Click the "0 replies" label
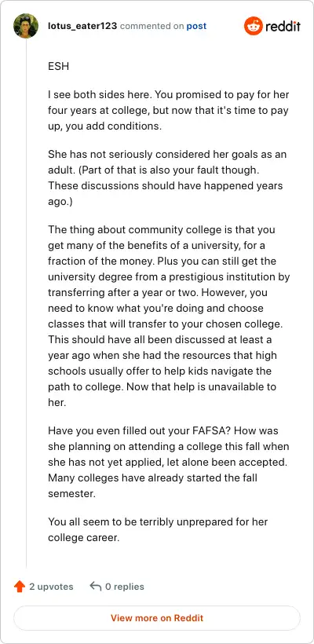The image size is (314, 644). [x=125, y=587]
